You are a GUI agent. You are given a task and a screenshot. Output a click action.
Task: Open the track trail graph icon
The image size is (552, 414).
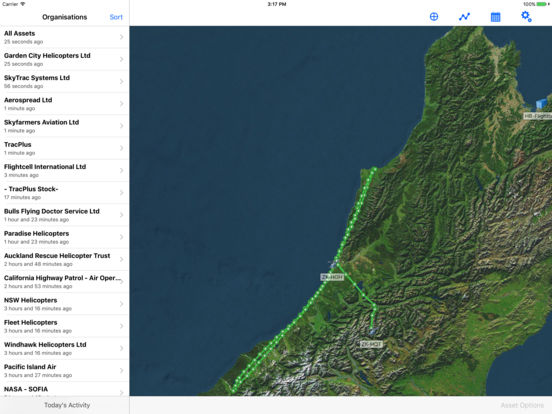(x=464, y=17)
